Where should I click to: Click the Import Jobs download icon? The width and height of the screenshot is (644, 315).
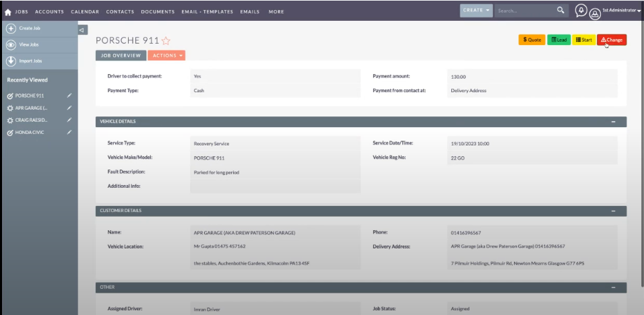click(11, 61)
